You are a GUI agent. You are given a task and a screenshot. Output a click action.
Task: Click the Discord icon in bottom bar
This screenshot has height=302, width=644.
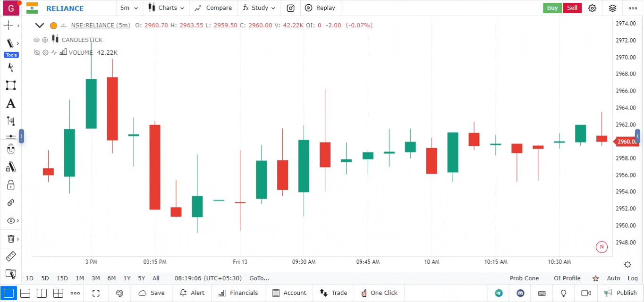521,293
